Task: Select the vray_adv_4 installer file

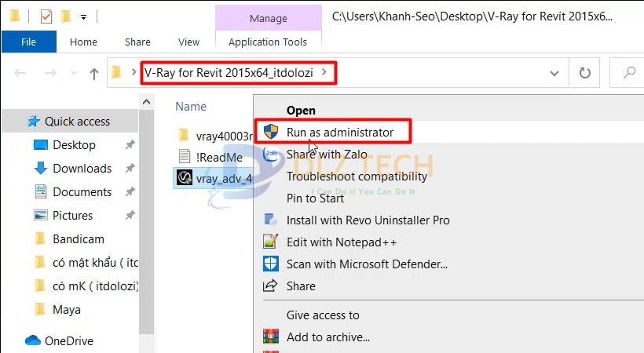Action: [x=214, y=179]
